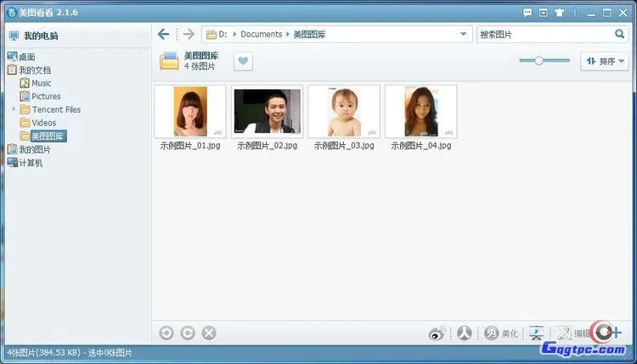The width and height of the screenshot is (637, 364).
Task: Open the skin (T-shirt) icon in title bar
Action: tap(559, 13)
